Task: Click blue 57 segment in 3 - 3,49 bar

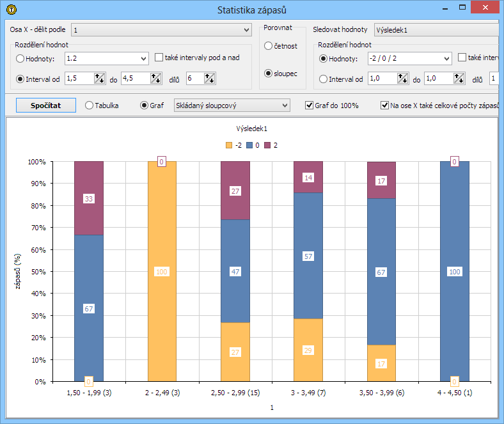Action: pos(308,256)
